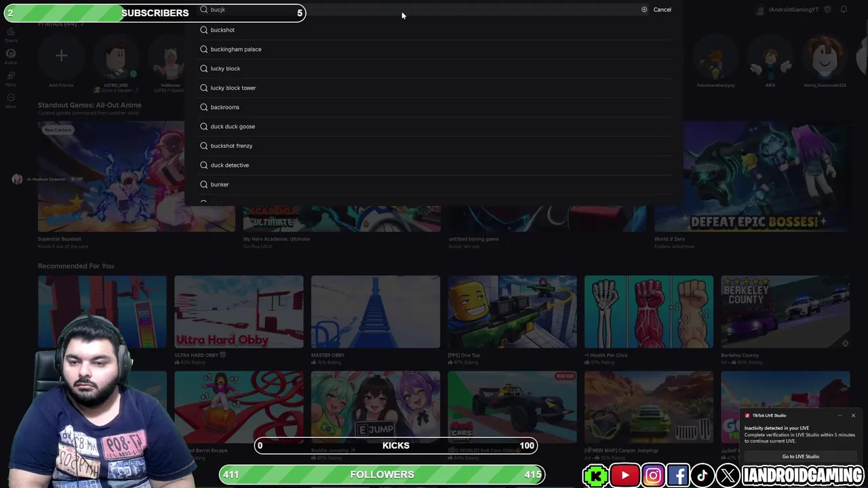The image size is (868, 488).
Task: Open the Avatar section in sidebar
Action: tap(11, 57)
